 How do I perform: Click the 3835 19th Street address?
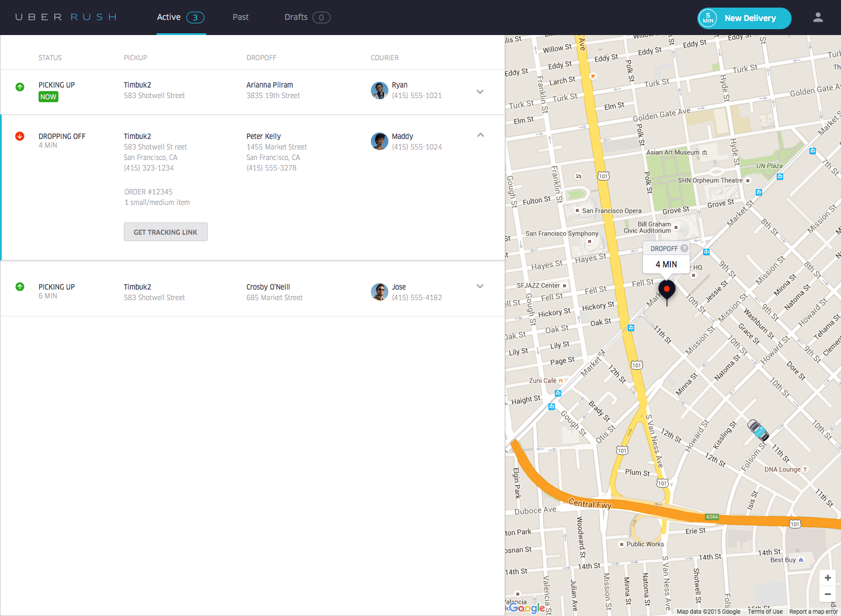[x=273, y=96]
